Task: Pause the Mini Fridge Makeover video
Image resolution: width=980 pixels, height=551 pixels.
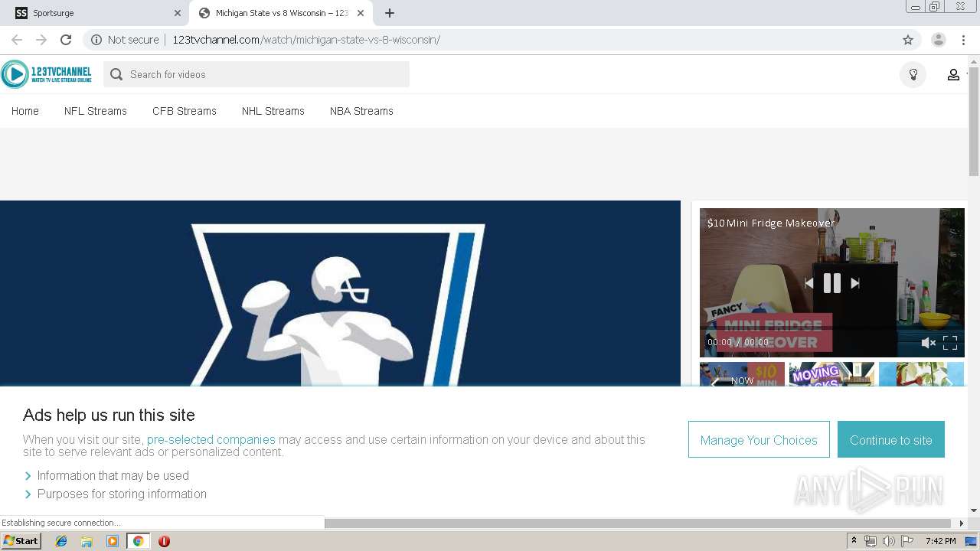Action: click(x=831, y=283)
